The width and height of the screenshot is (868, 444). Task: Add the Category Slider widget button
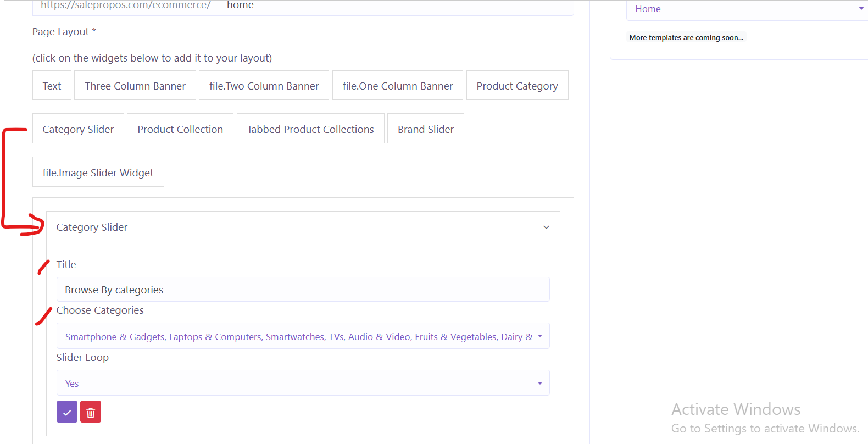click(78, 129)
